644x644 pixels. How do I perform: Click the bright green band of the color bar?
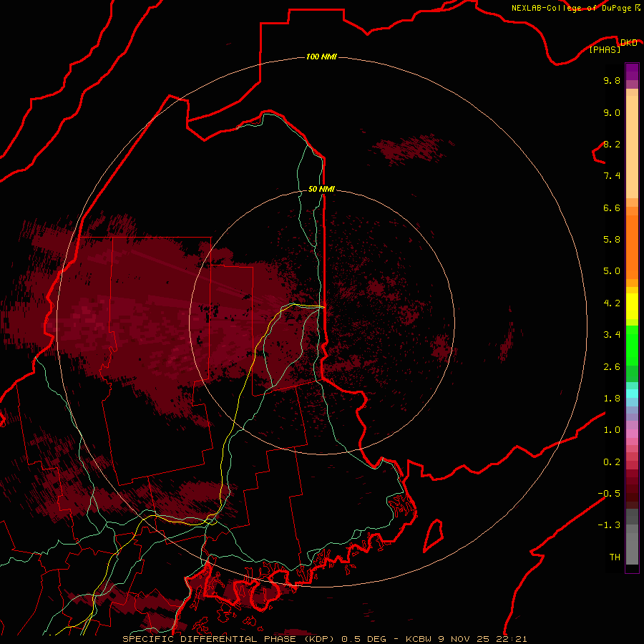click(x=632, y=345)
